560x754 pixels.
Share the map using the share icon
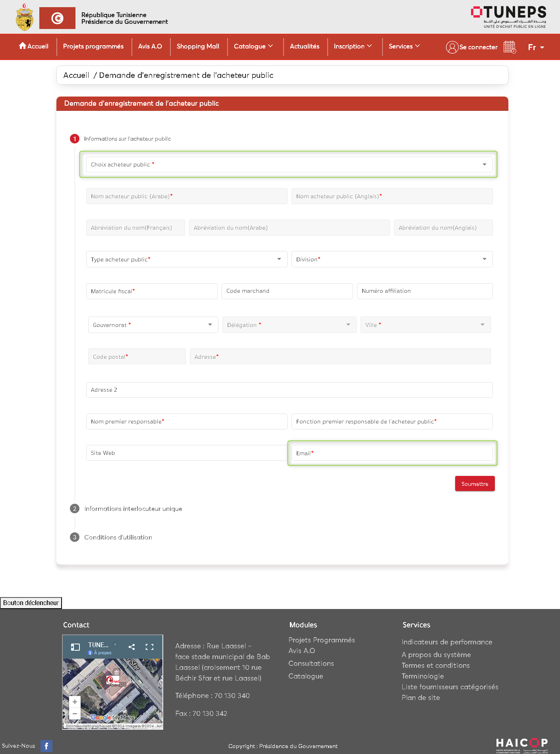click(x=131, y=647)
